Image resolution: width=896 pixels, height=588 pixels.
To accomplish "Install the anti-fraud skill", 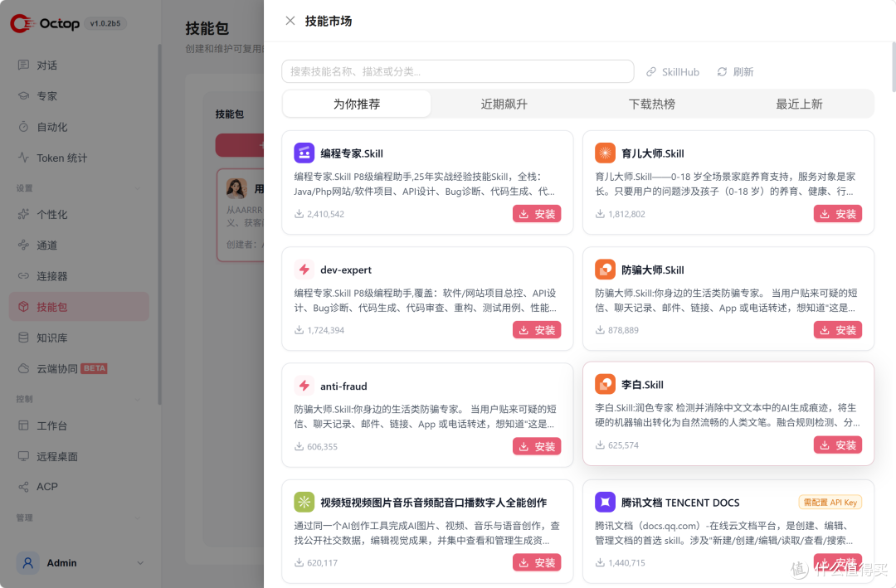I will pyautogui.click(x=537, y=446).
